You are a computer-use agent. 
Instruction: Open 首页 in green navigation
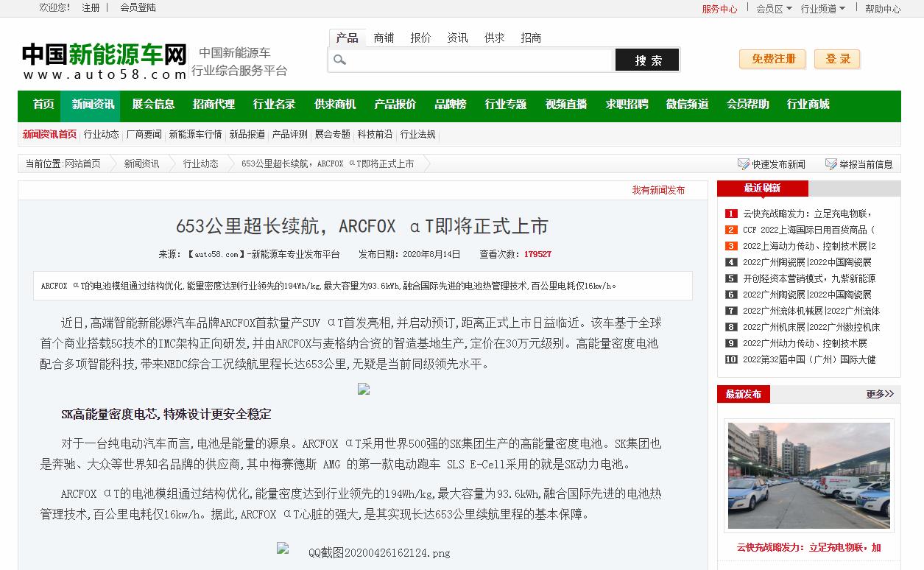[x=43, y=105]
